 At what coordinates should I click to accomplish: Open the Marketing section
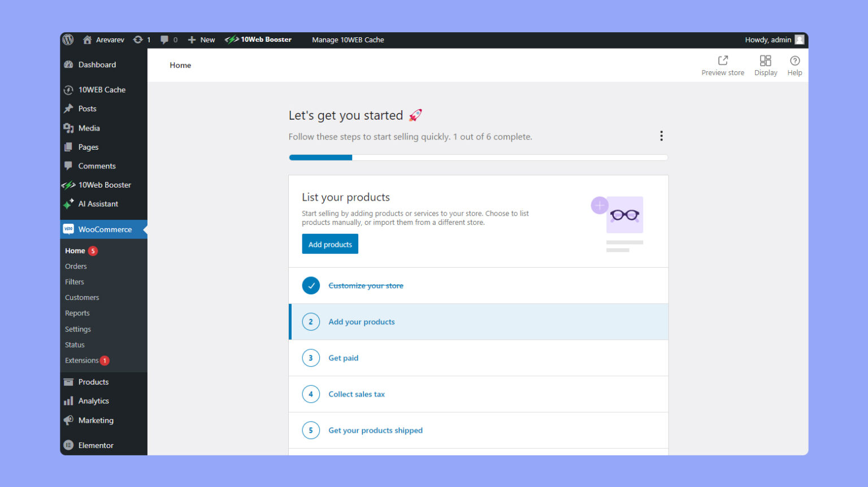pos(95,420)
